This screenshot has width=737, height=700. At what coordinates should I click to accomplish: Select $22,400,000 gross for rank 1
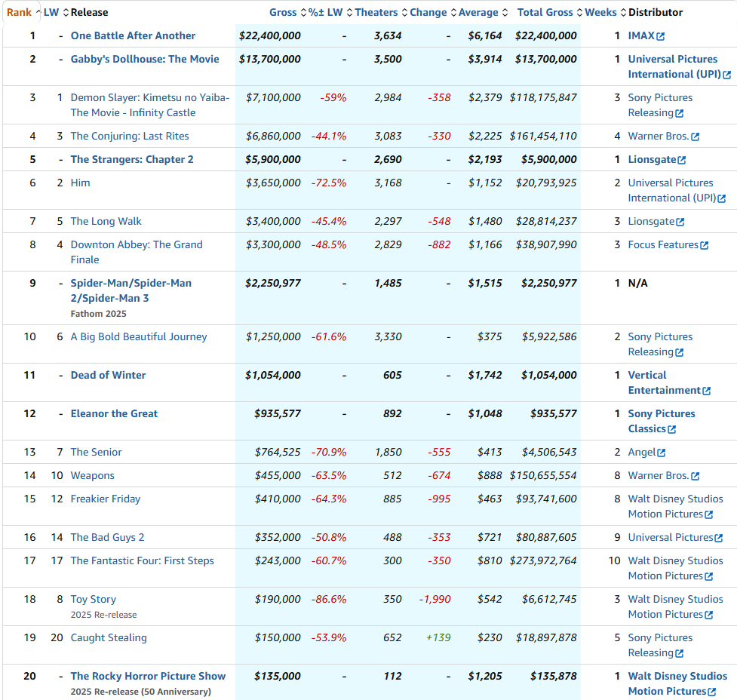tap(270, 35)
